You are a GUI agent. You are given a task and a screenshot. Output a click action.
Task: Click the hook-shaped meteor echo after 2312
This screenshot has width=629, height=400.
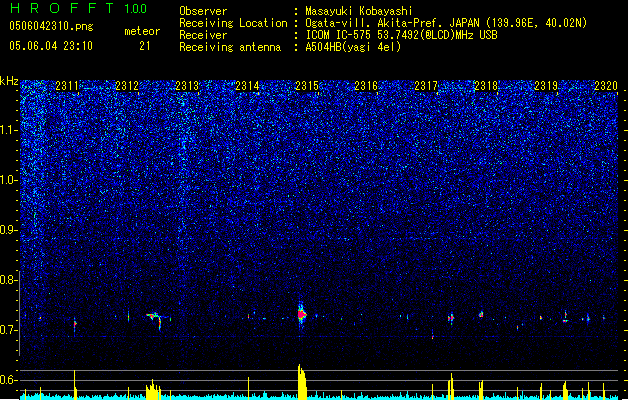[156, 320]
